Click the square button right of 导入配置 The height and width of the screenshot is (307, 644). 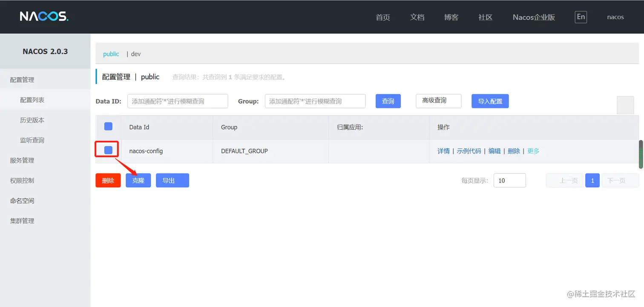(625, 105)
